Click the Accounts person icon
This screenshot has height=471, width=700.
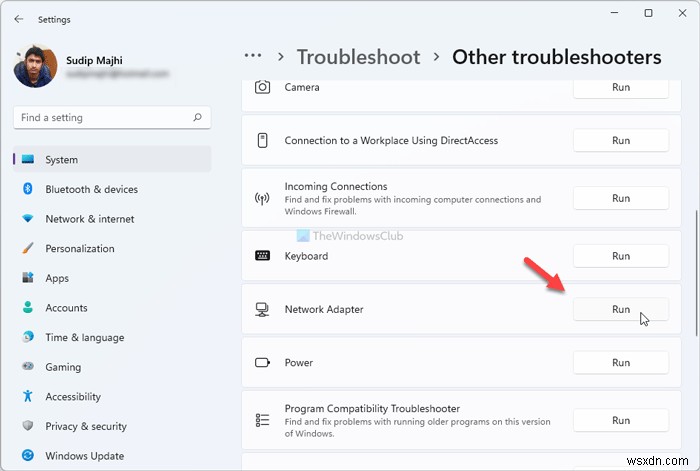[28, 308]
